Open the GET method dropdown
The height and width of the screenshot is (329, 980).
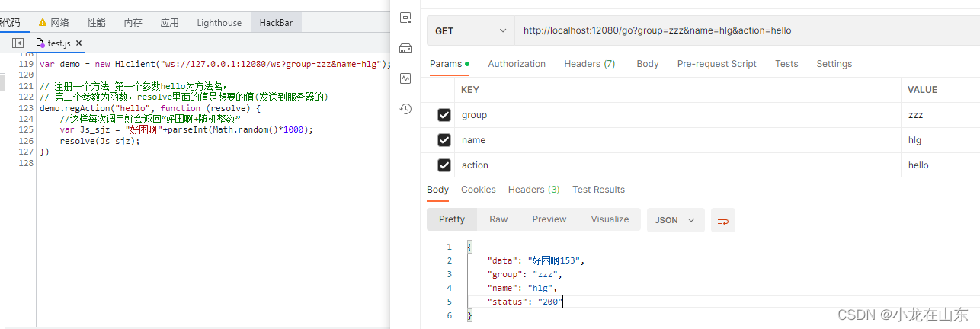[x=471, y=31]
